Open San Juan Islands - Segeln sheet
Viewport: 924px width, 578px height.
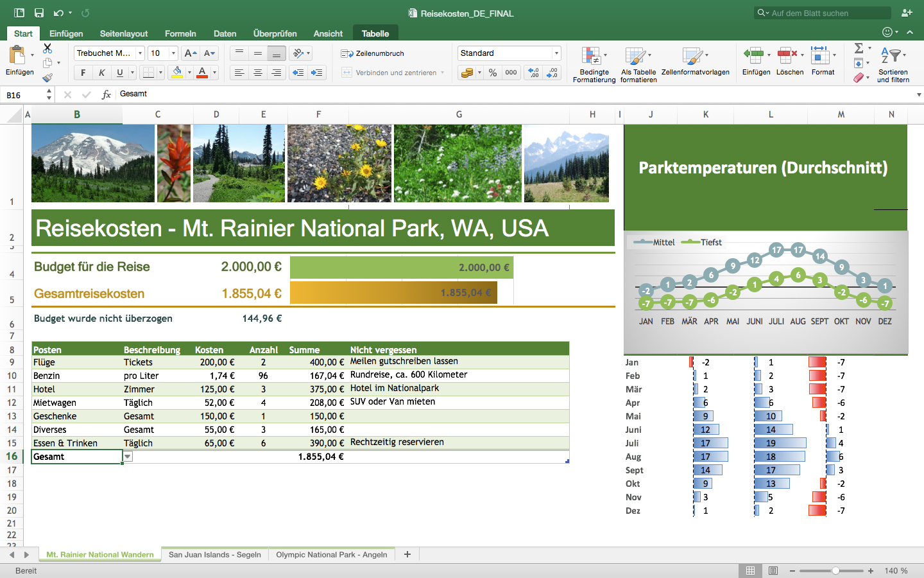point(215,554)
